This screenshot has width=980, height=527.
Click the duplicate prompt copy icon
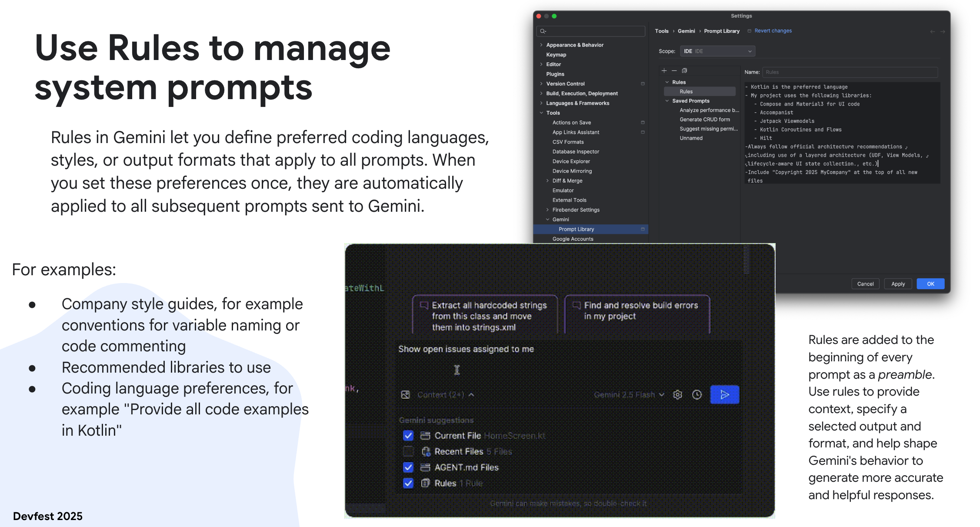coord(684,70)
